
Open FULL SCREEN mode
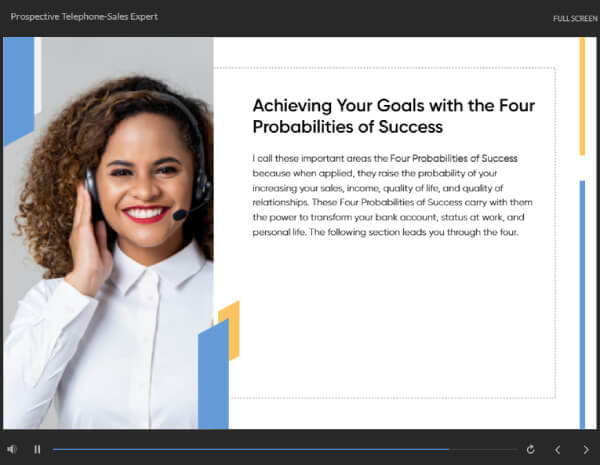coord(575,18)
